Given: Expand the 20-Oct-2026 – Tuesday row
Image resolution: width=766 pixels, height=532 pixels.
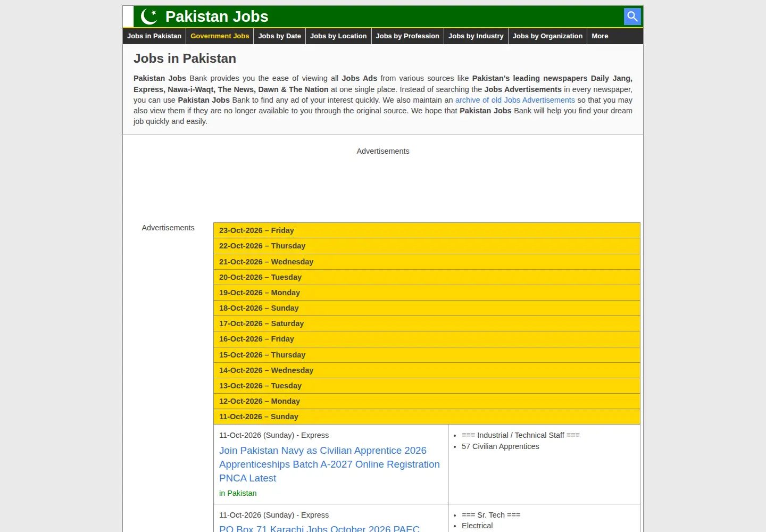Looking at the screenshot, I should tap(427, 277).
